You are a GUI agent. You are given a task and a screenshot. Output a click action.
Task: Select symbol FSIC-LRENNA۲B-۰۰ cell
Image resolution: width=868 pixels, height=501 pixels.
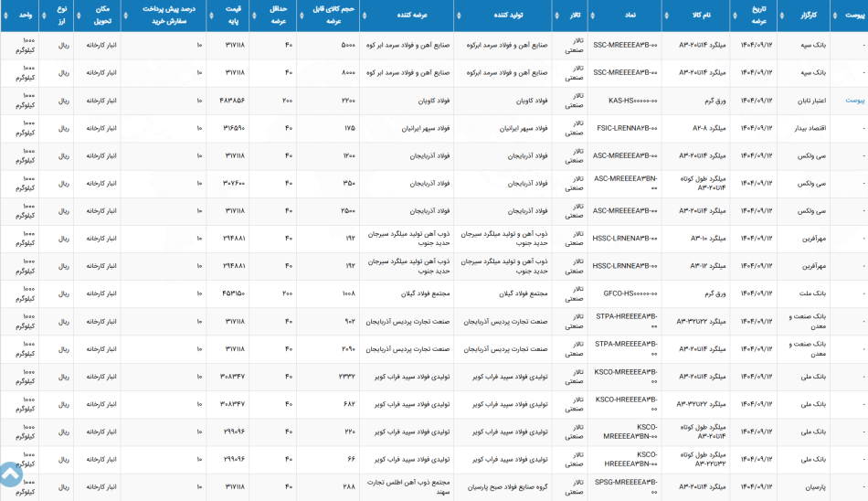click(625, 129)
